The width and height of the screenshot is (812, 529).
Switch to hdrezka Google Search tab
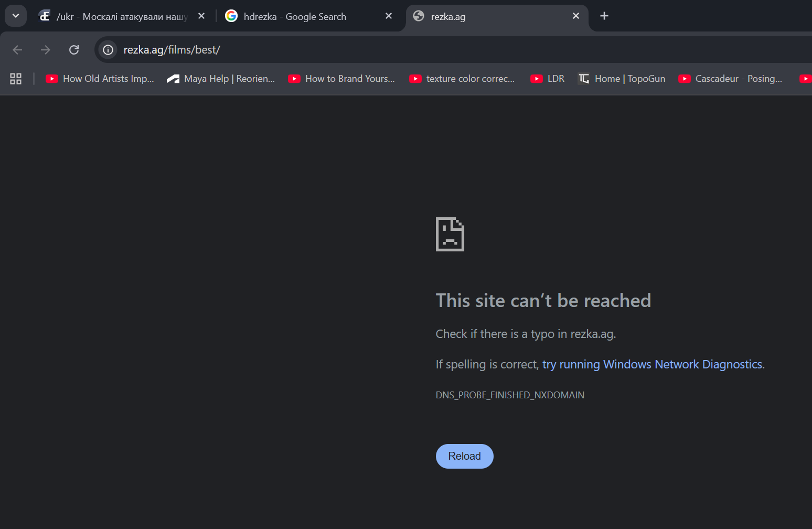(295, 17)
